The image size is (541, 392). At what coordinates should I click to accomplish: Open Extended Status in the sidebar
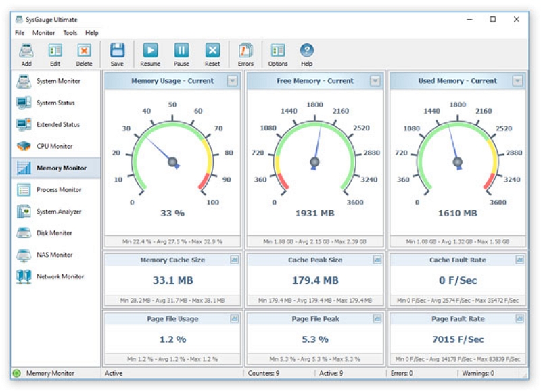point(56,124)
